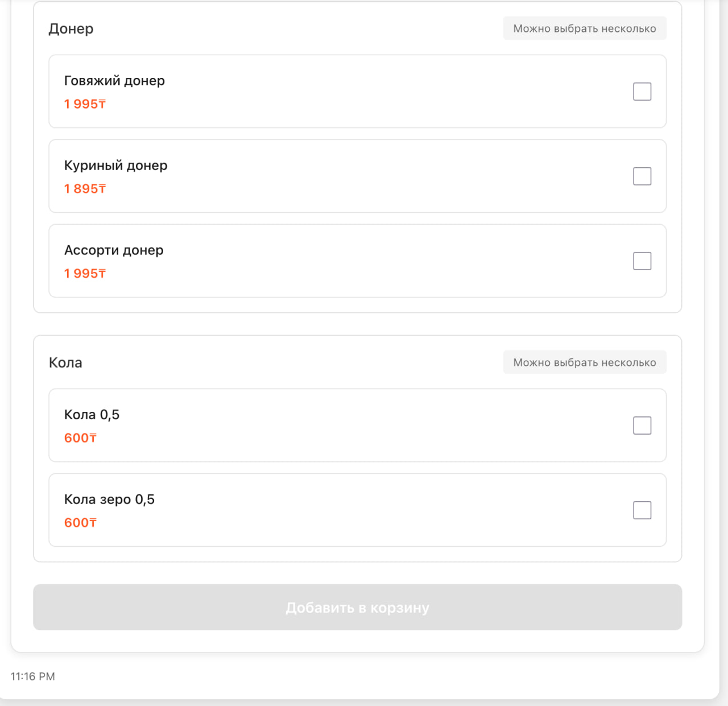
Task: Click the Говяжий донер price 1 995₸
Action: [x=85, y=104]
